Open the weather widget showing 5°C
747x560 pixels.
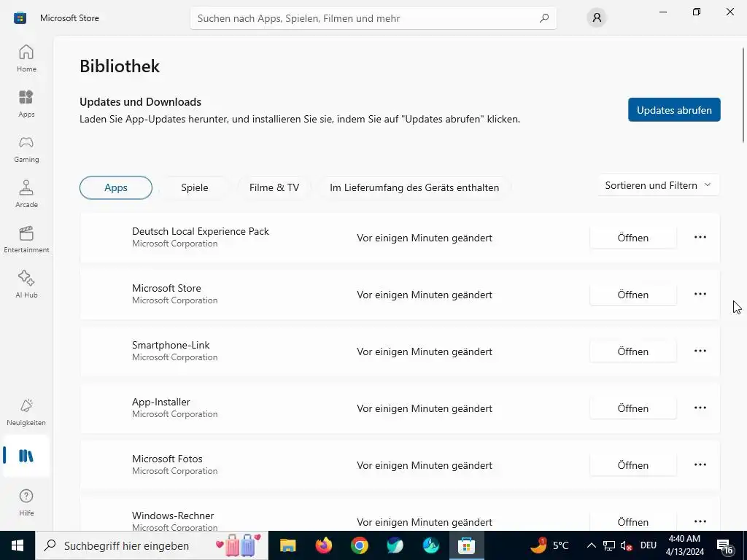click(x=549, y=545)
